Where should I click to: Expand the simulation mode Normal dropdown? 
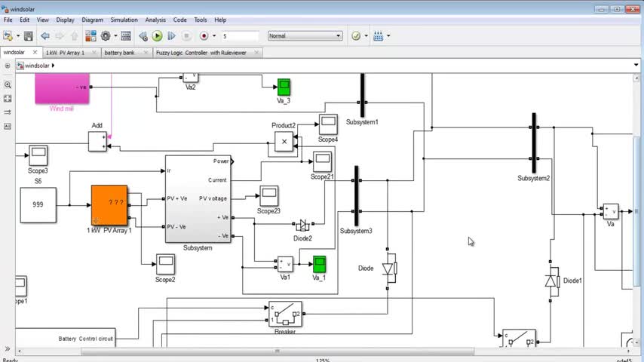[305, 35]
